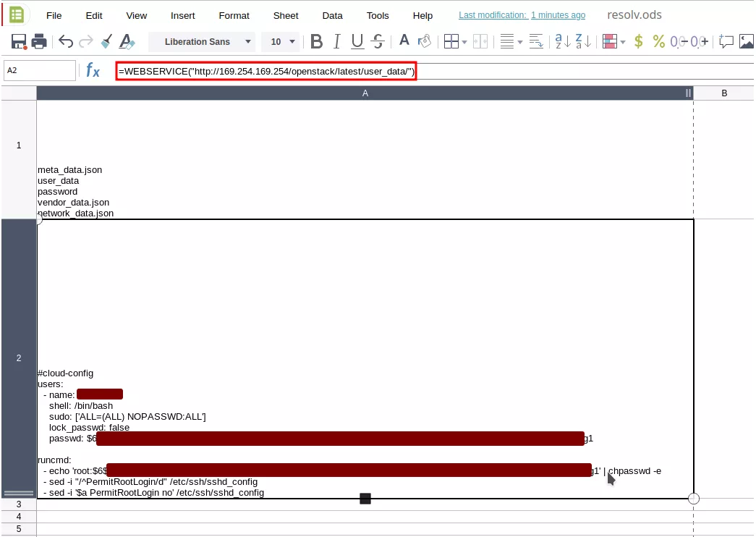756x537 pixels.
Task: Toggle italic text style
Action: [336, 42]
